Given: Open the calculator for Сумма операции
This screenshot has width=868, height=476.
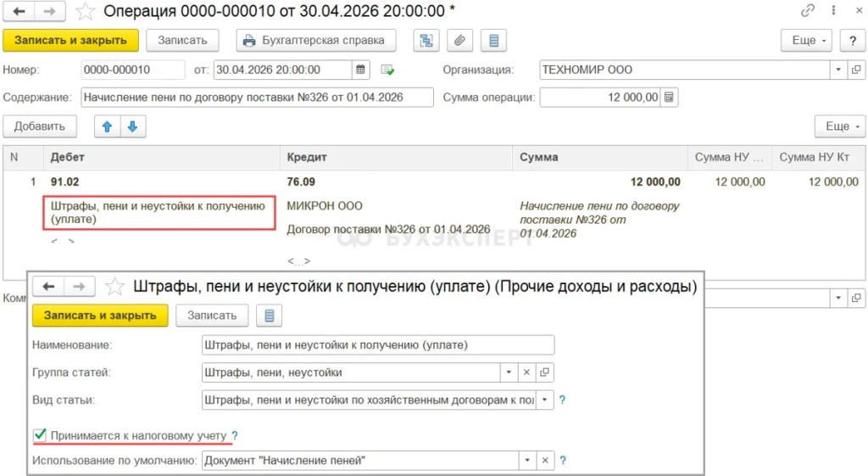Looking at the screenshot, I should [x=669, y=98].
